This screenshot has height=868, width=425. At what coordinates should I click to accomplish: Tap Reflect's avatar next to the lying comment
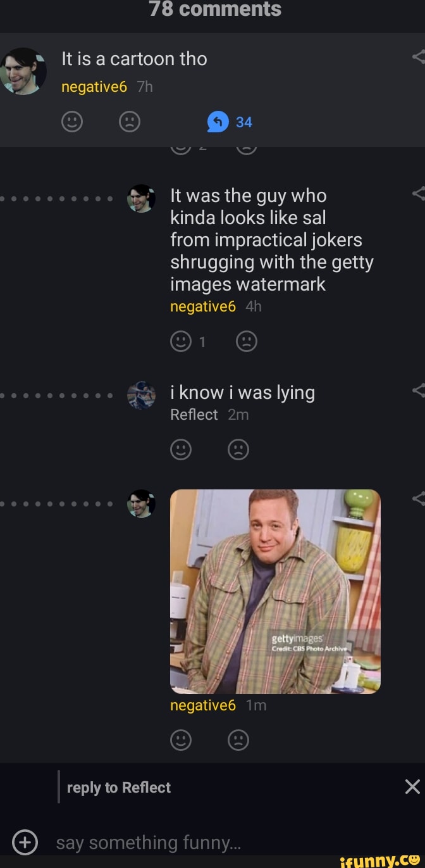[141, 396]
